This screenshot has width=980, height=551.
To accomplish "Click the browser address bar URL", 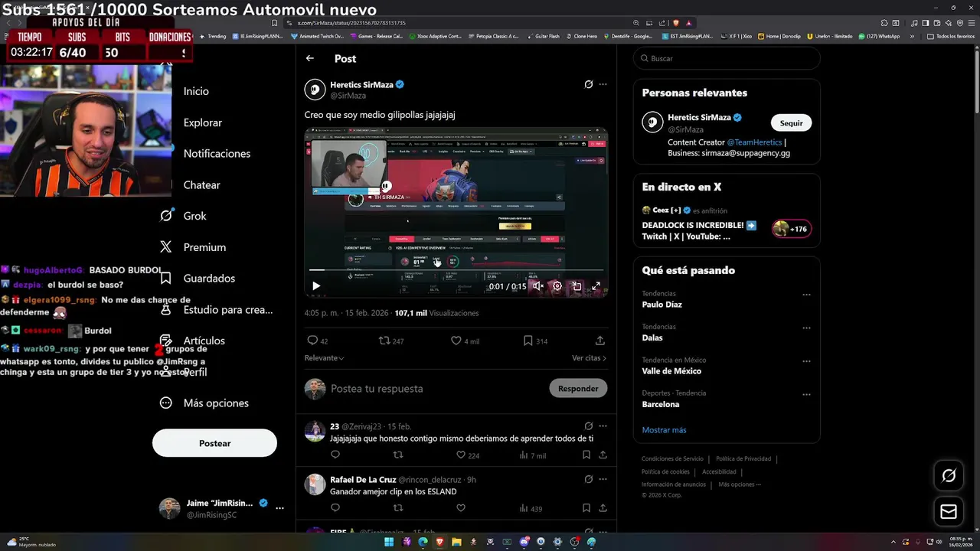I will point(351,23).
